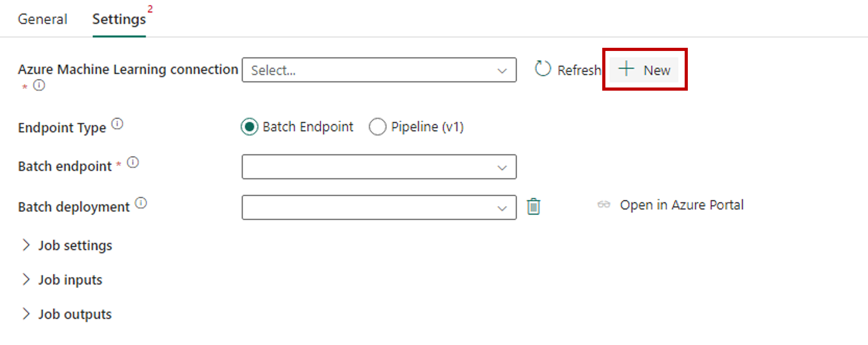The image size is (868, 345).
Task: Switch to the General tab
Action: coord(42,19)
